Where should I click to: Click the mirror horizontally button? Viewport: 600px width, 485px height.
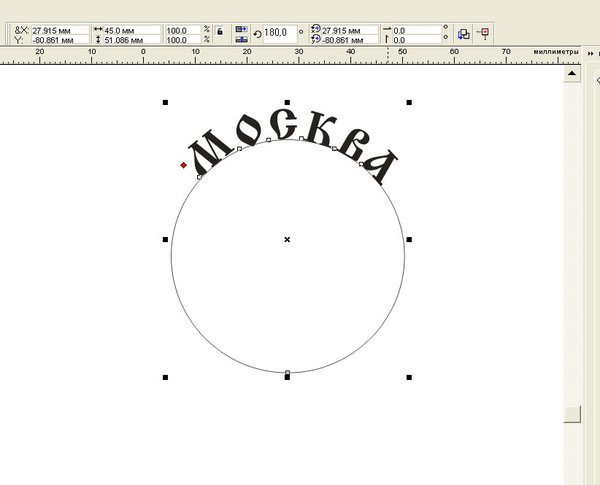pyautogui.click(x=241, y=30)
